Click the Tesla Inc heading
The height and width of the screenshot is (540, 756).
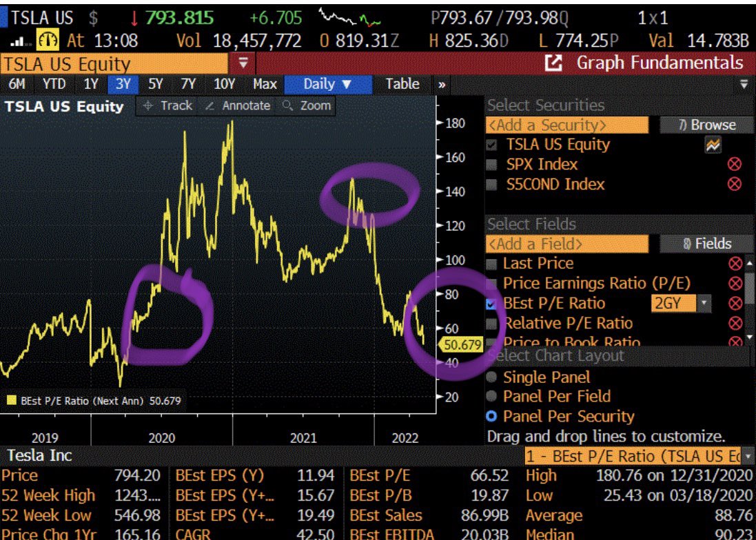click(x=39, y=455)
